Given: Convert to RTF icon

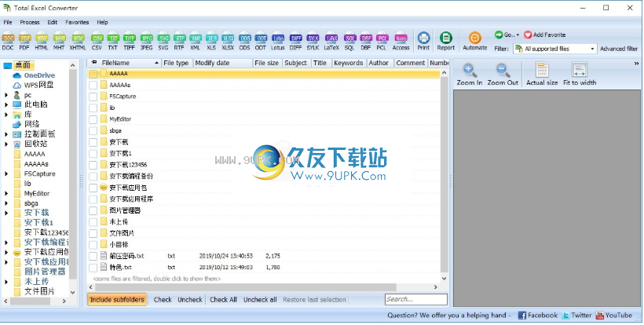Looking at the screenshot, I should 179,41.
